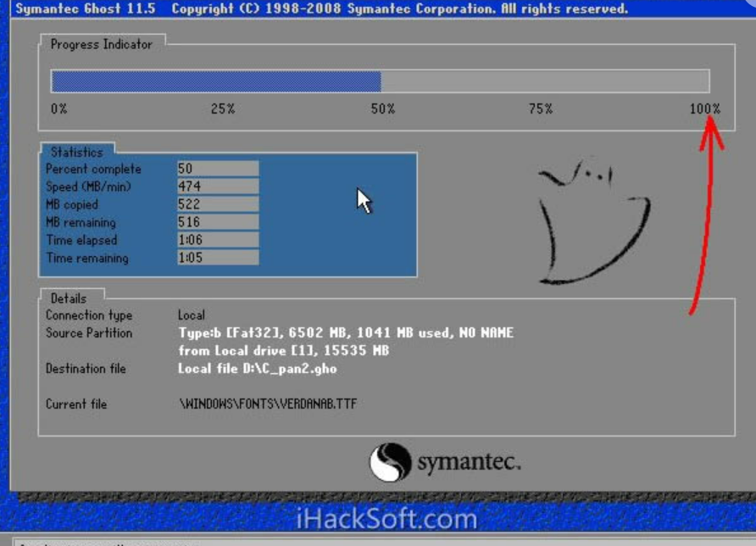Click the iHackSoft.com watermark text
Screen dimensions: 756x546
[386, 518]
